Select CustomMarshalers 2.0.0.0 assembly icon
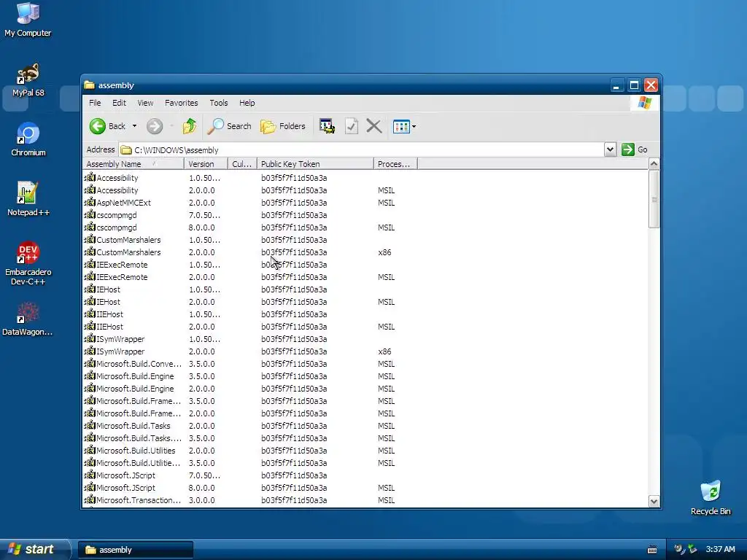The height and width of the screenshot is (560, 747). click(90, 252)
